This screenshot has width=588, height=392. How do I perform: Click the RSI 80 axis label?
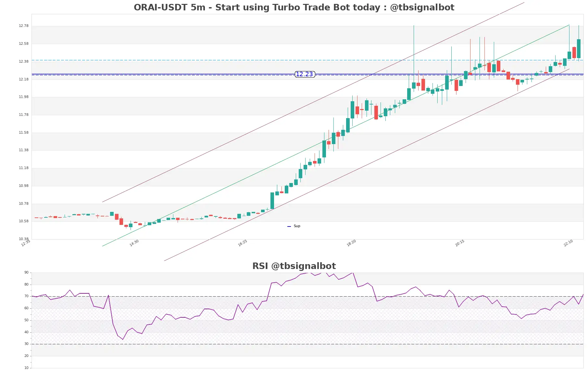[26, 285]
